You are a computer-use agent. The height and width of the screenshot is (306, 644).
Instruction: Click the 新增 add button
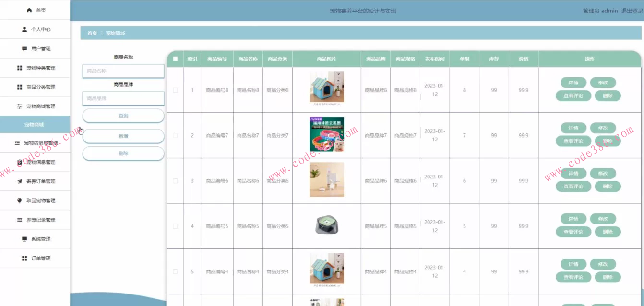click(x=123, y=136)
